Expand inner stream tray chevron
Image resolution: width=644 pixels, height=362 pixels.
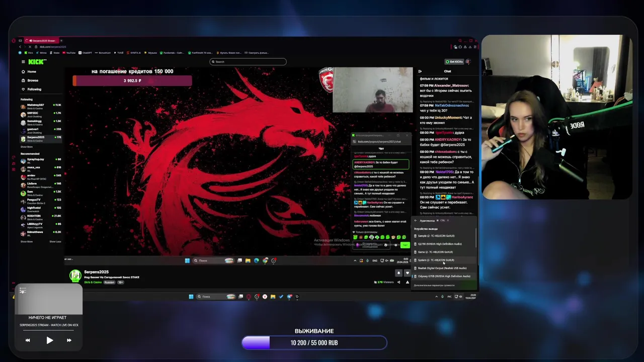coord(355,260)
